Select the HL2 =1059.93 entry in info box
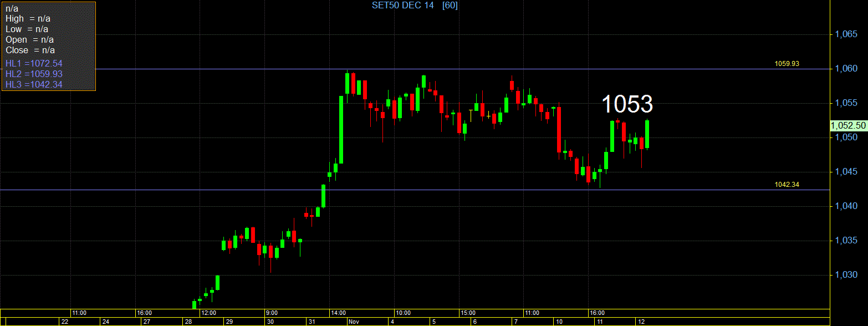Screen dimensions: 868x326 tap(34, 74)
